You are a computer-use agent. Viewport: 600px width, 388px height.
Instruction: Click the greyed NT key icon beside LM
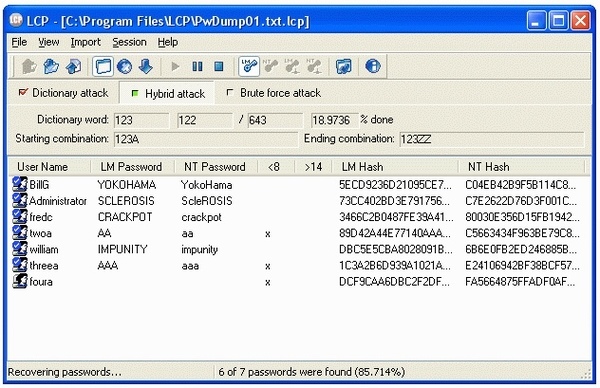[271, 67]
